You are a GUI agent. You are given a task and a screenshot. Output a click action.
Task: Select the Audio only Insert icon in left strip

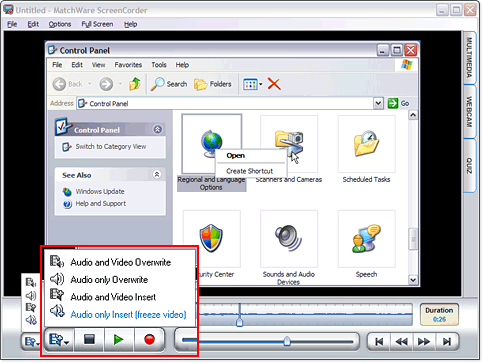tap(31, 320)
